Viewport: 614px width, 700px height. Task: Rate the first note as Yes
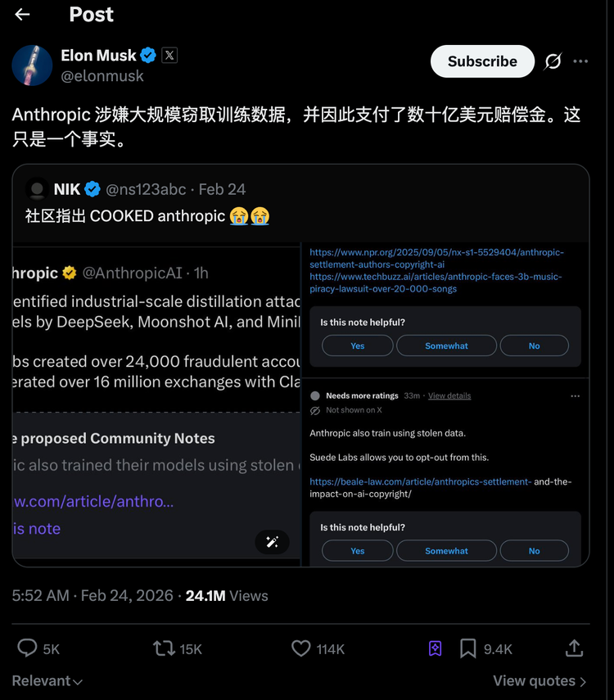coord(358,345)
